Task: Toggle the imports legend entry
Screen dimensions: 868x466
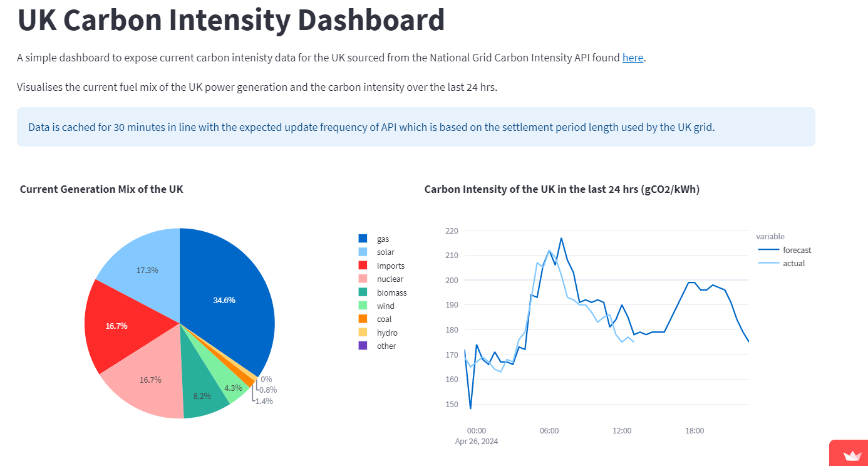Action: pos(390,266)
